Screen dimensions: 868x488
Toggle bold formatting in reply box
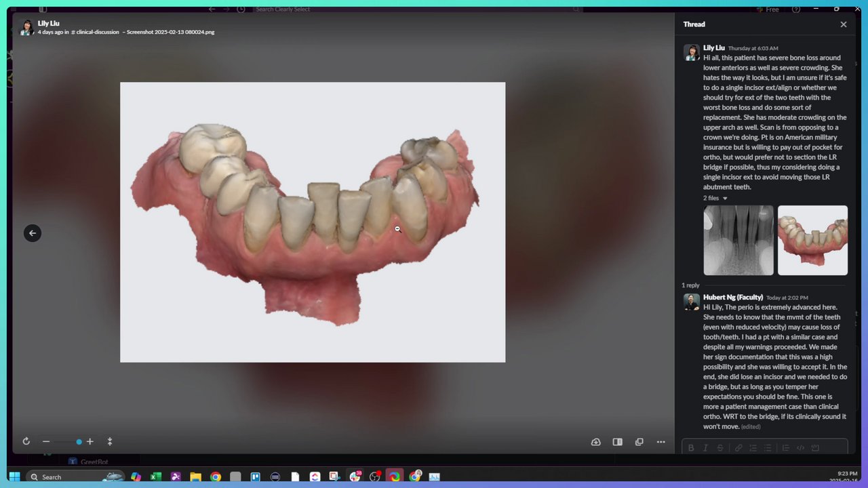(691, 448)
